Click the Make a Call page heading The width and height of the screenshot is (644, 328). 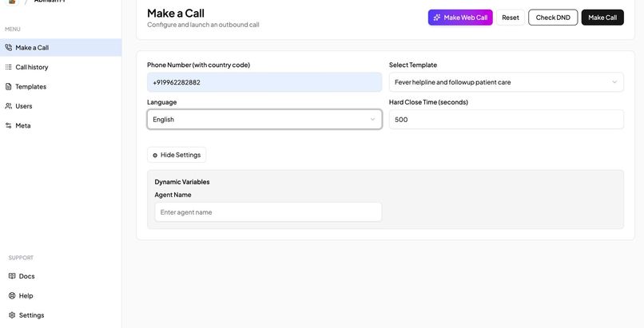click(176, 13)
